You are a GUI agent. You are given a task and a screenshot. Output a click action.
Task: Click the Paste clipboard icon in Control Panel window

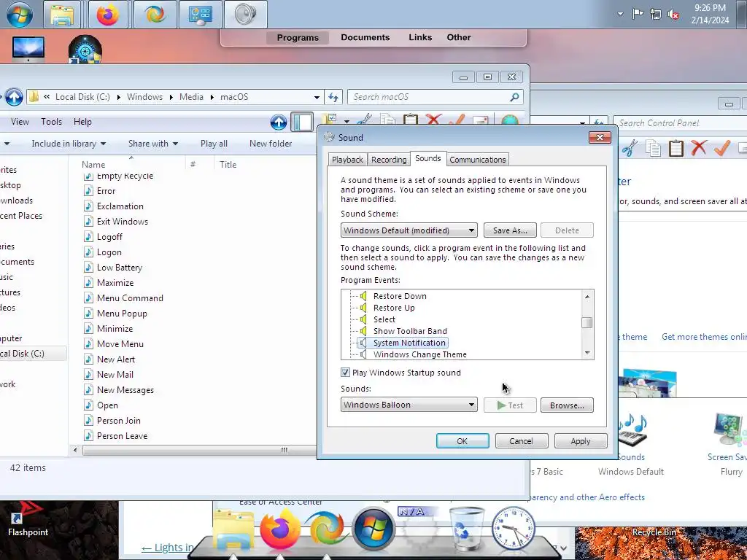coord(676,148)
